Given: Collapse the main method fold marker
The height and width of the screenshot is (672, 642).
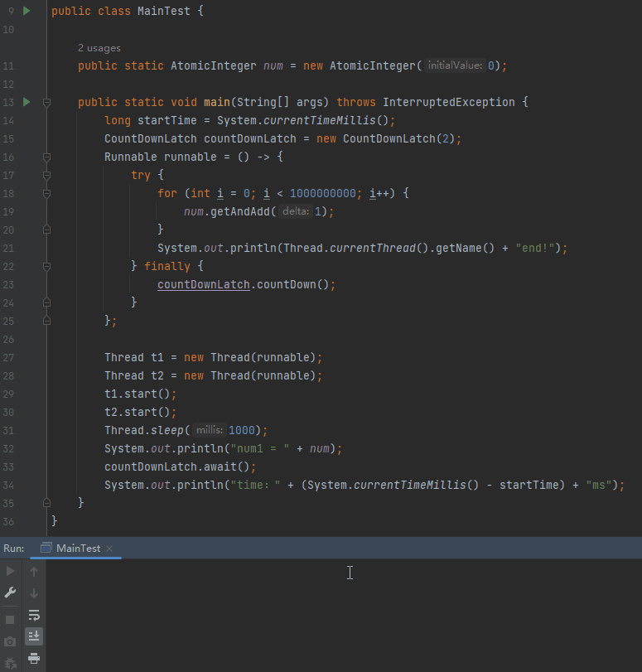Looking at the screenshot, I should tap(46, 103).
